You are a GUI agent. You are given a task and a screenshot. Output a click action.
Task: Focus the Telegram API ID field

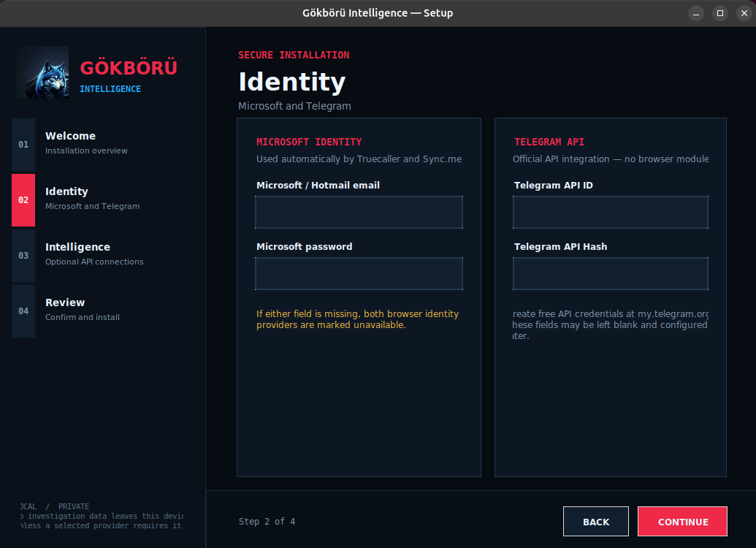tap(611, 212)
